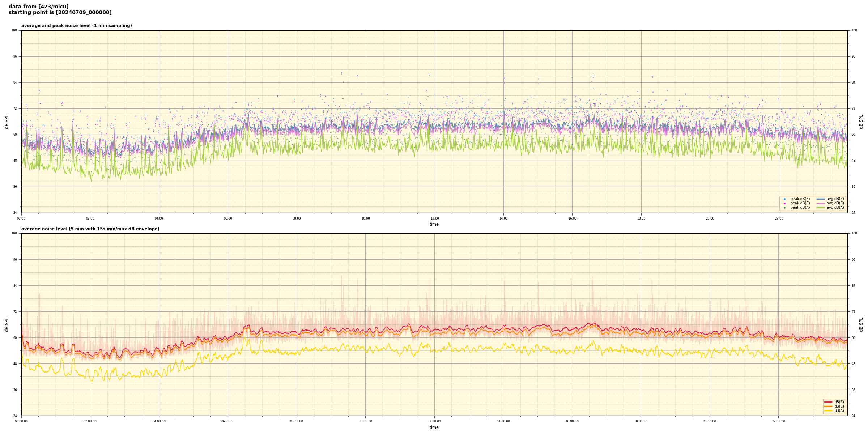
Task: Click the 'average and peak noise level' chart title
Action: 76,26
